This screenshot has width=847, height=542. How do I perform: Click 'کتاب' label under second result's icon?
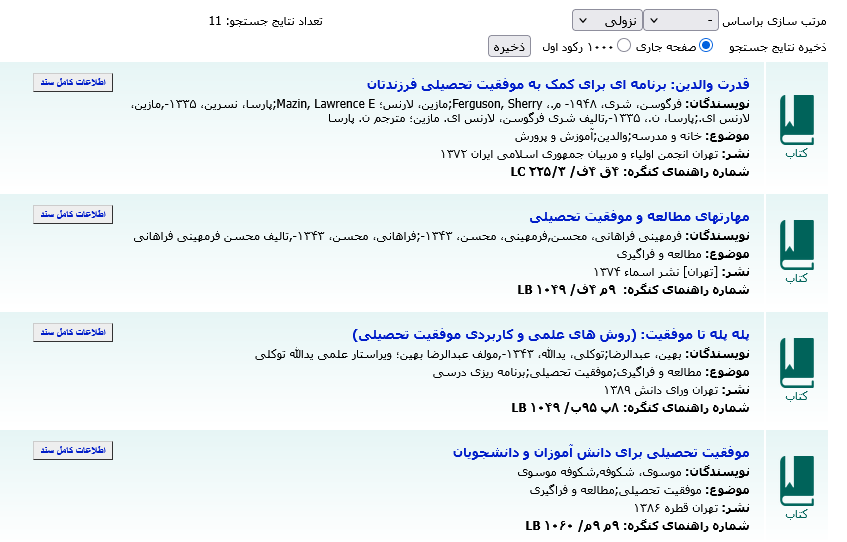796,278
